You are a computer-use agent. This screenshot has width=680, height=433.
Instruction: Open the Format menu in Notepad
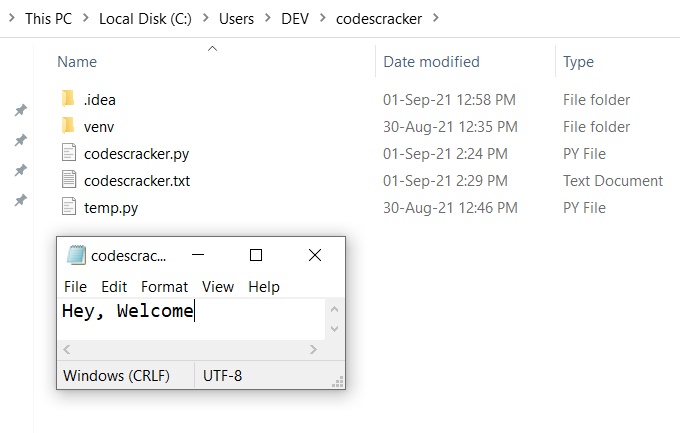coord(164,286)
